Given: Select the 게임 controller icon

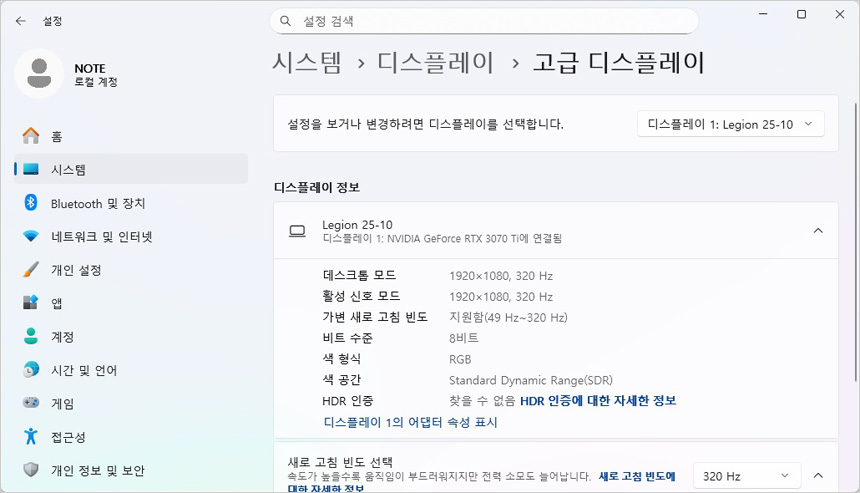Looking at the screenshot, I should pyautogui.click(x=31, y=403).
